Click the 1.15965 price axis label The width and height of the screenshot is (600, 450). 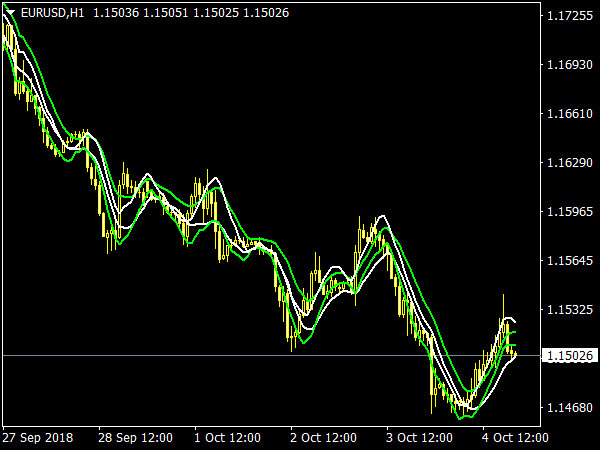(570, 212)
